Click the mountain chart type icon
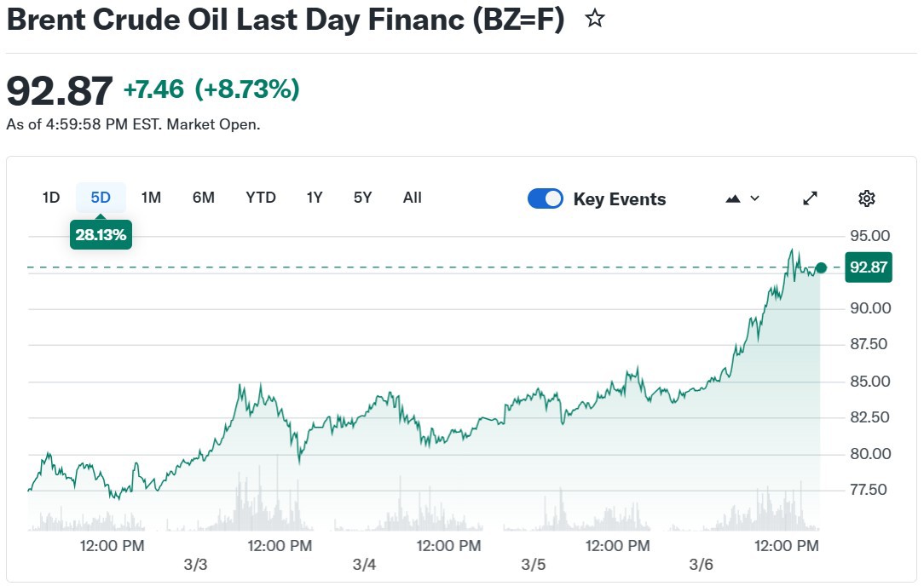The image size is (924, 586). (x=733, y=198)
